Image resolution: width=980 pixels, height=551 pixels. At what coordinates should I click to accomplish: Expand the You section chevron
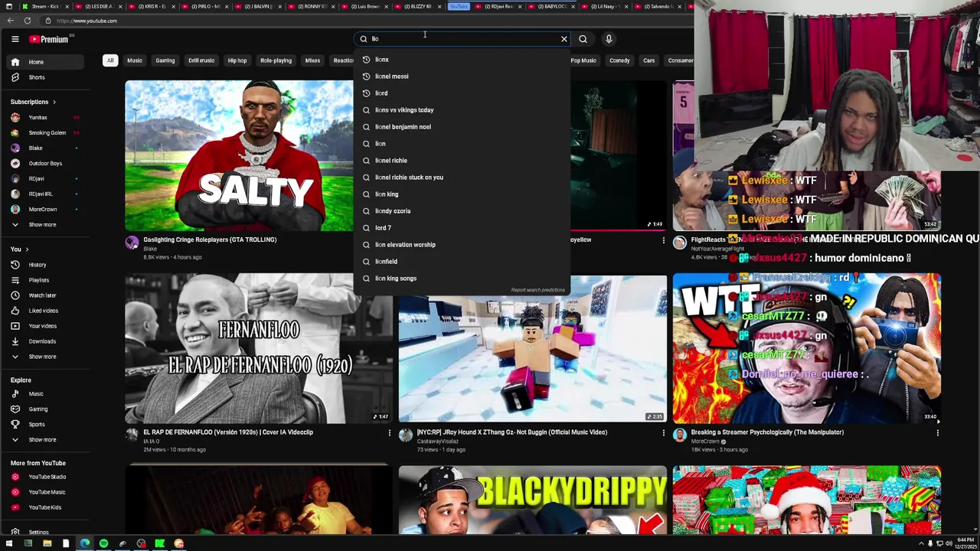(27, 249)
